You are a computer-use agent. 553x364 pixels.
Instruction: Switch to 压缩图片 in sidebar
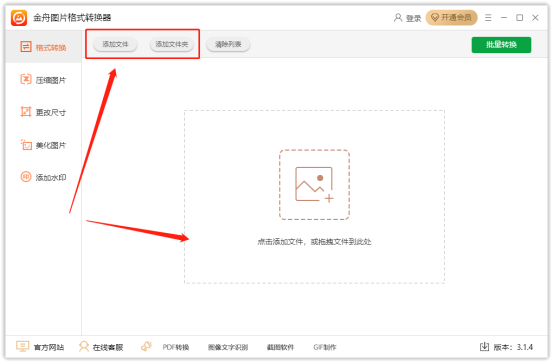[43, 80]
